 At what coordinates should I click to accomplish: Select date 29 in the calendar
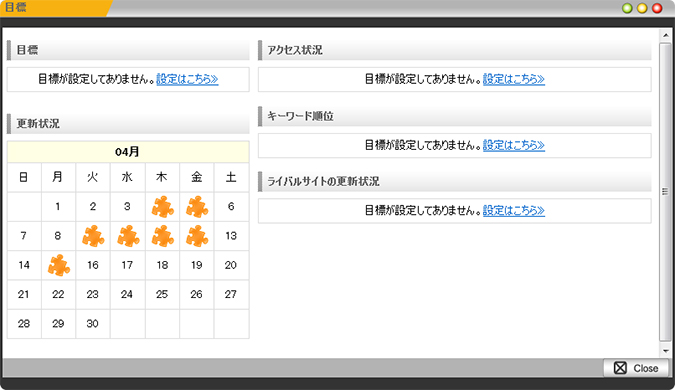click(x=58, y=324)
